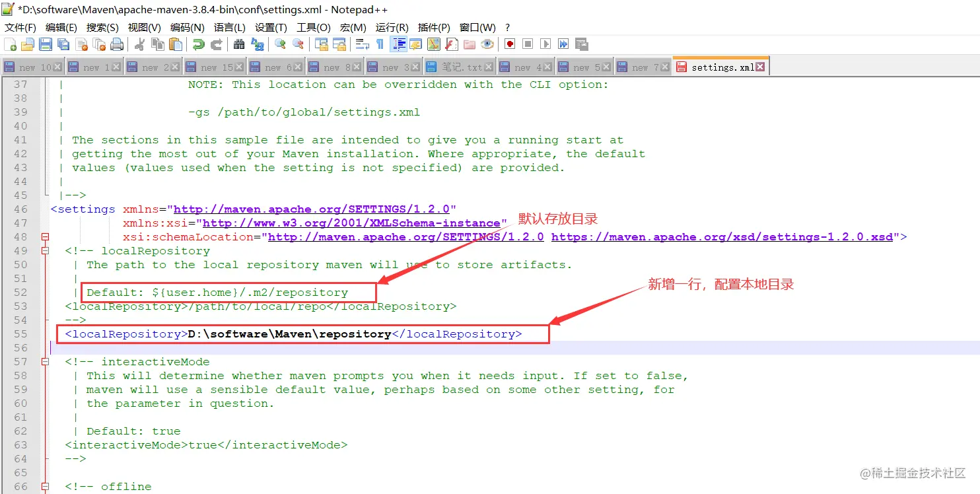Print the document with the printer icon

coord(117,44)
